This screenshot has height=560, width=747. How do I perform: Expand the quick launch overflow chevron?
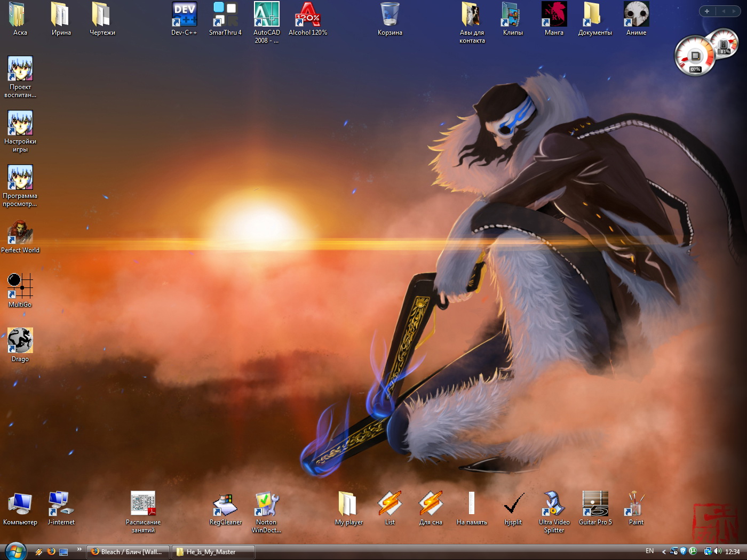point(80,549)
